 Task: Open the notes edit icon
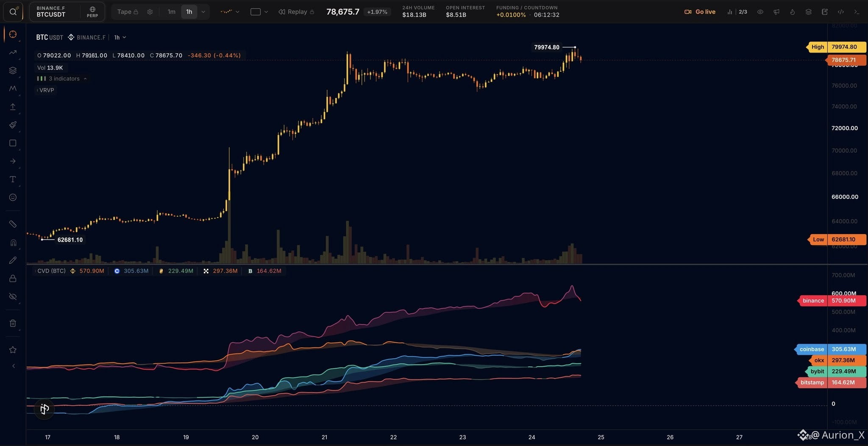[x=825, y=12]
